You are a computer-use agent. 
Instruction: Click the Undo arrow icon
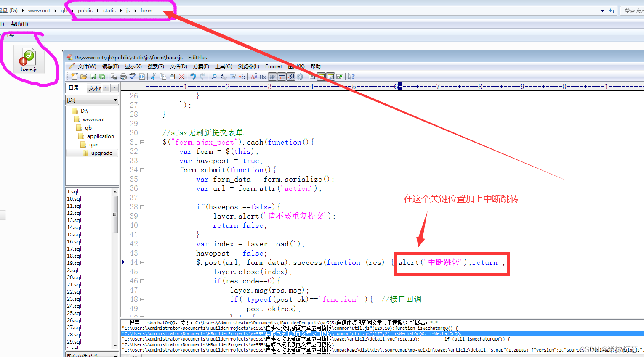[194, 76]
